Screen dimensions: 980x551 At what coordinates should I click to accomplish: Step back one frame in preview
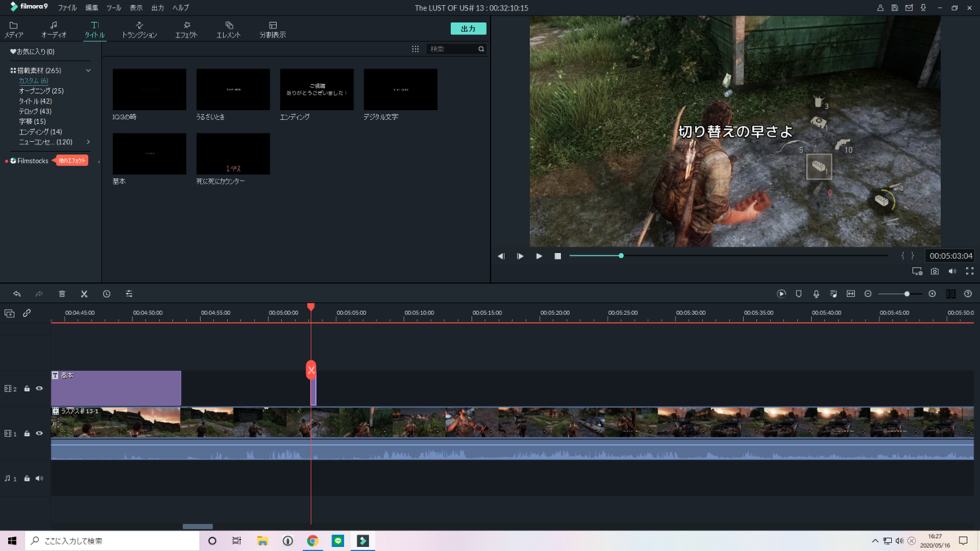click(501, 256)
